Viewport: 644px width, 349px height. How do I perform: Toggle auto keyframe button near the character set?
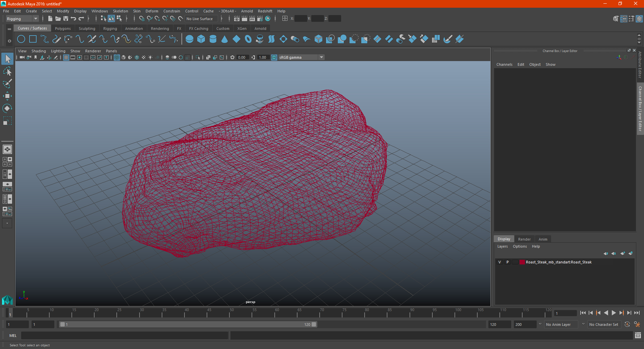pos(627,325)
